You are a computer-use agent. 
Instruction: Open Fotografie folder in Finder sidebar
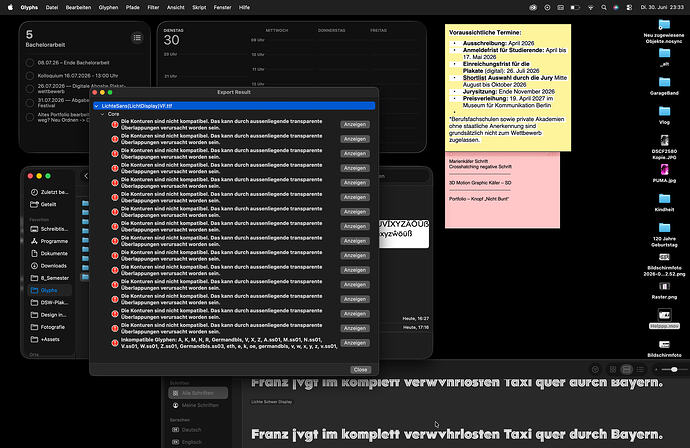coord(49,327)
